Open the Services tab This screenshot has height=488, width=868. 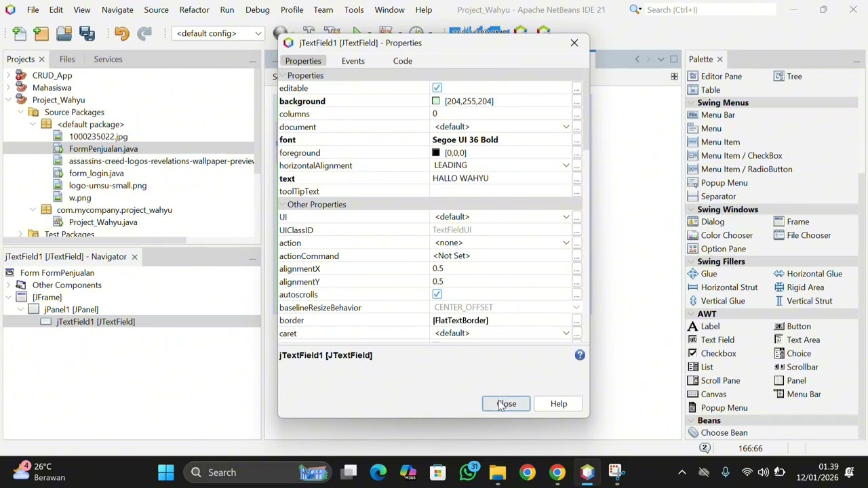(x=108, y=59)
